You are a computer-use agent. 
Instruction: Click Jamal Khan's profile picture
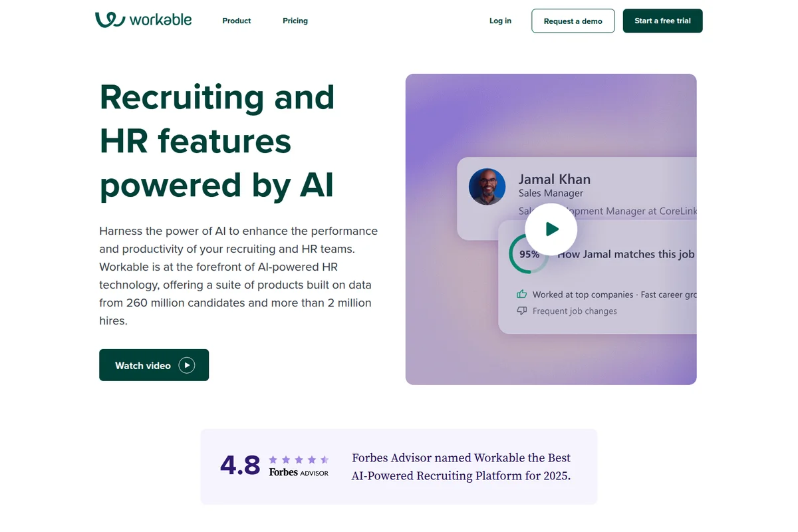pyautogui.click(x=487, y=187)
